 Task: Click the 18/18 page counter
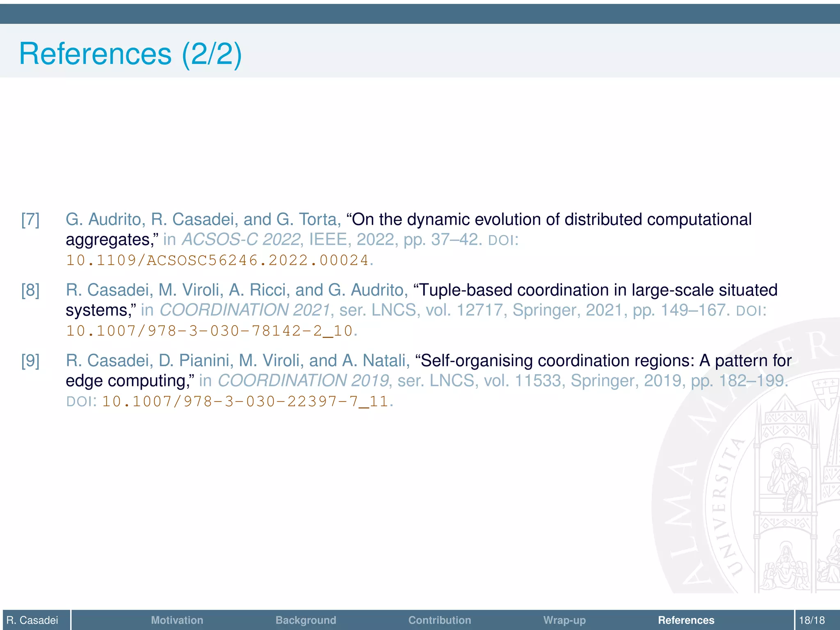[x=812, y=620]
